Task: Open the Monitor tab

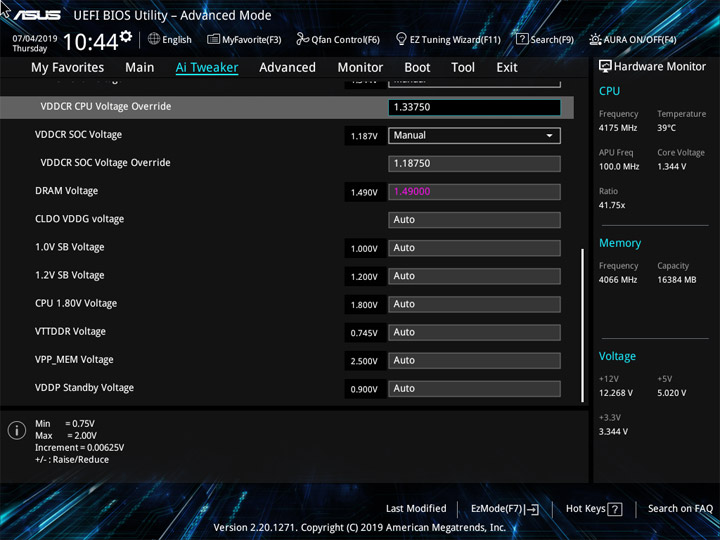Action: [360, 68]
